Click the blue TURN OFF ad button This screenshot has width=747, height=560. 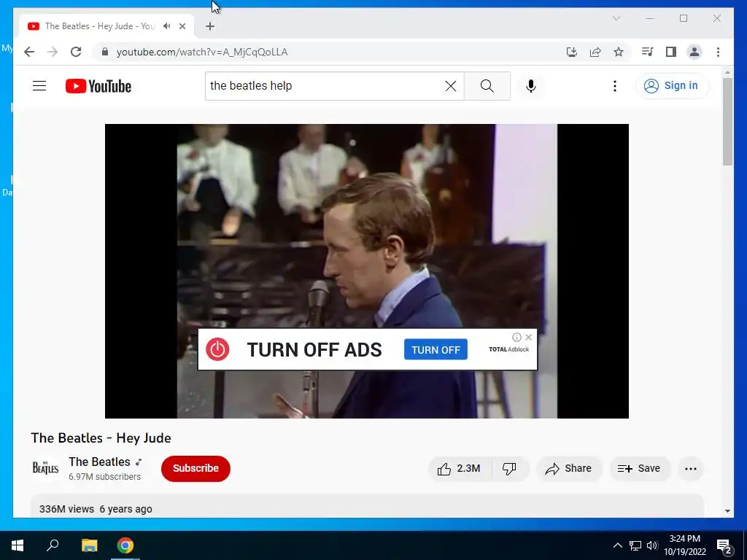436,349
